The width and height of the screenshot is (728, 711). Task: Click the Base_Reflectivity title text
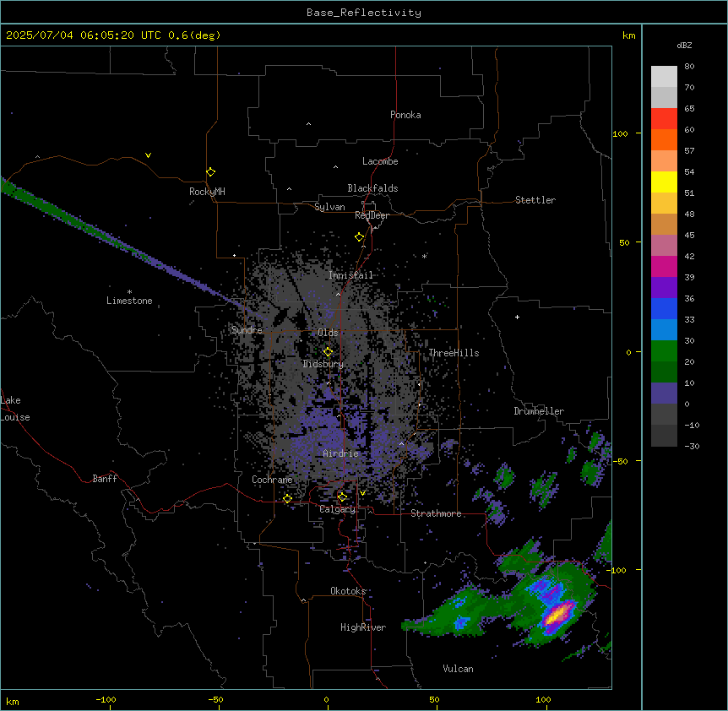coord(364,13)
